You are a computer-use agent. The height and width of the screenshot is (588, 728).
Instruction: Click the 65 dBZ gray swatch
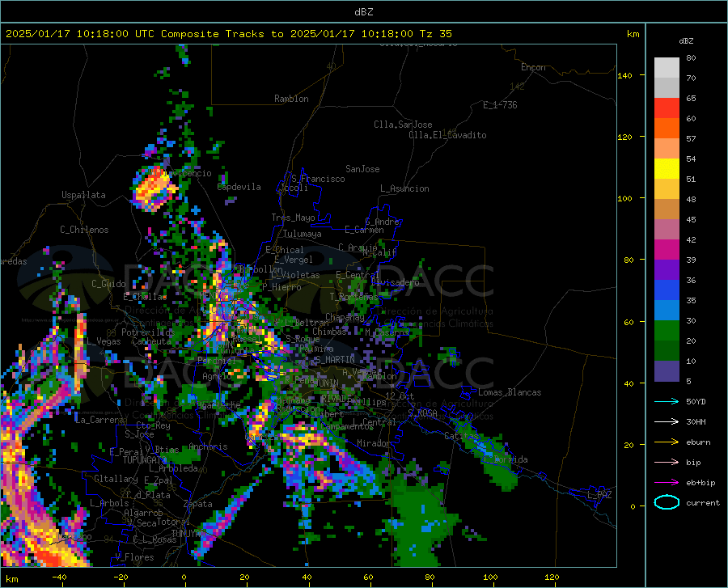pyautogui.click(x=667, y=87)
